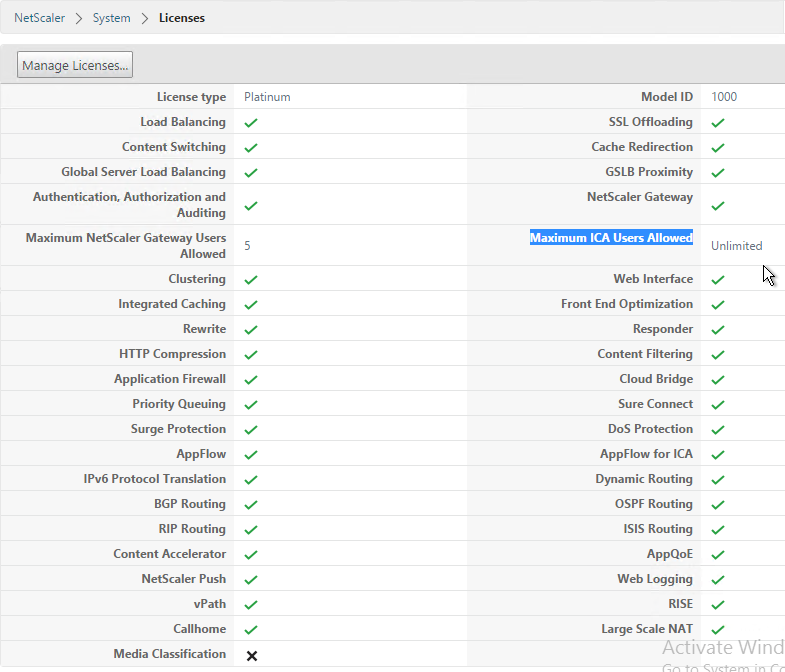This screenshot has width=785, height=672.
Task: Go to NetScaler in the breadcrumb
Action: pos(40,18)
